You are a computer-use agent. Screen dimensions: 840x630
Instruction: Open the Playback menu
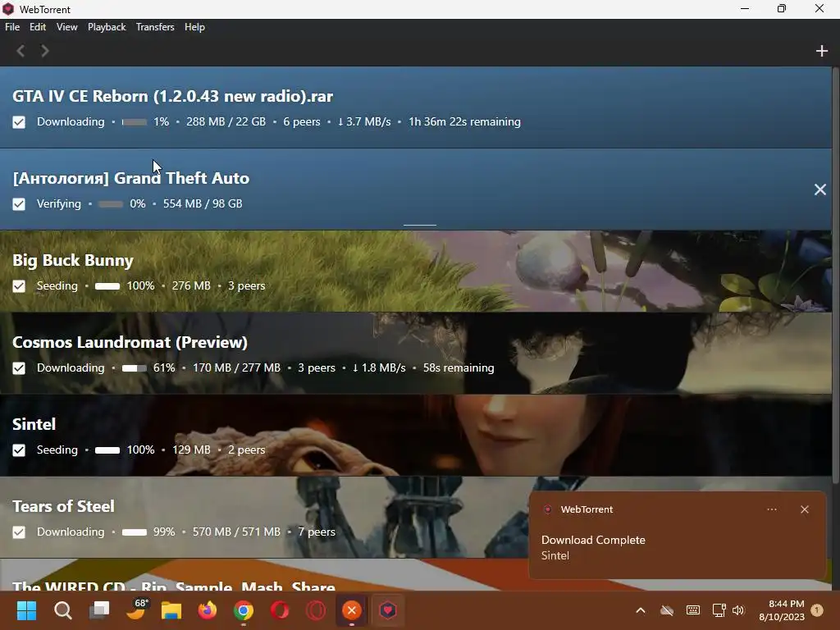[107, 27]
